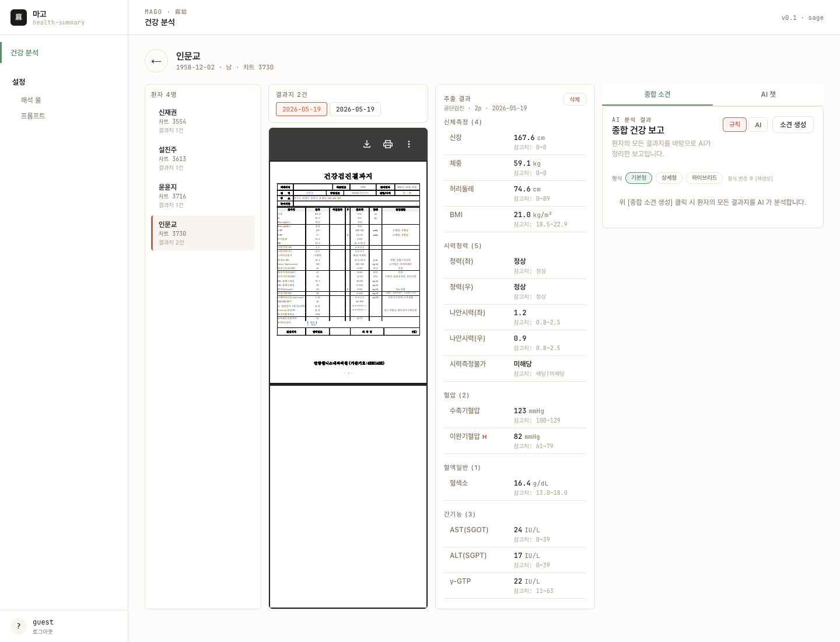840x642 pixels.
Task: Open 프롬프트 settings
Action: tap(33, 116)
